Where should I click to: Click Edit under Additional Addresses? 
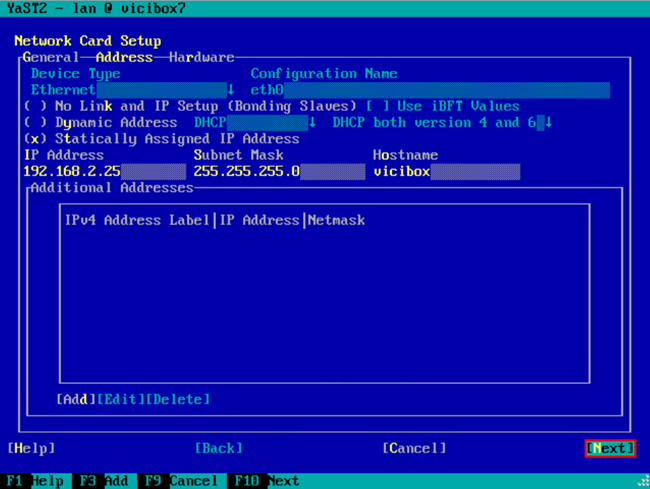point(121,399)
